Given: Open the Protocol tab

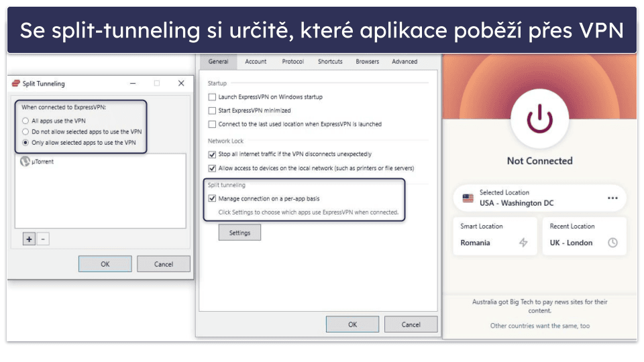Looking at the screenshot, I should [293, 62].
